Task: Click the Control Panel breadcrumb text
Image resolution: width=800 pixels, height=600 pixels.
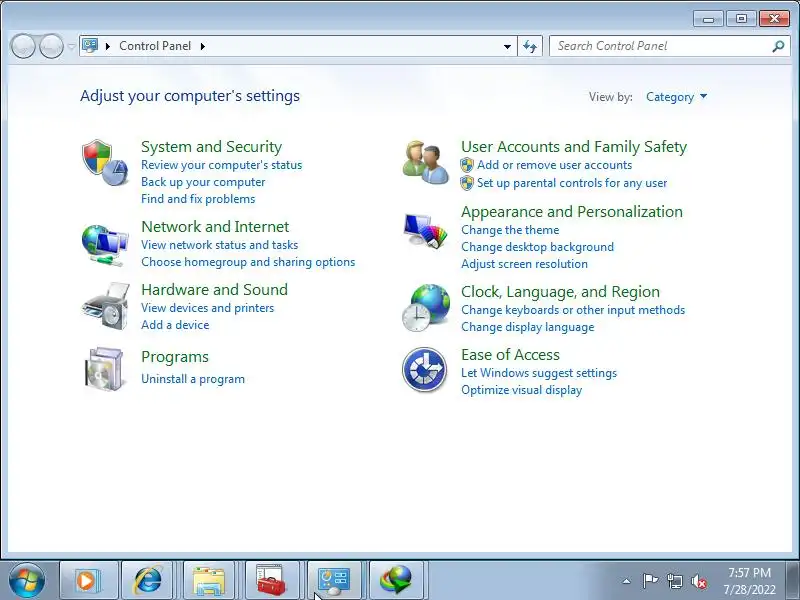Action: 155,46
